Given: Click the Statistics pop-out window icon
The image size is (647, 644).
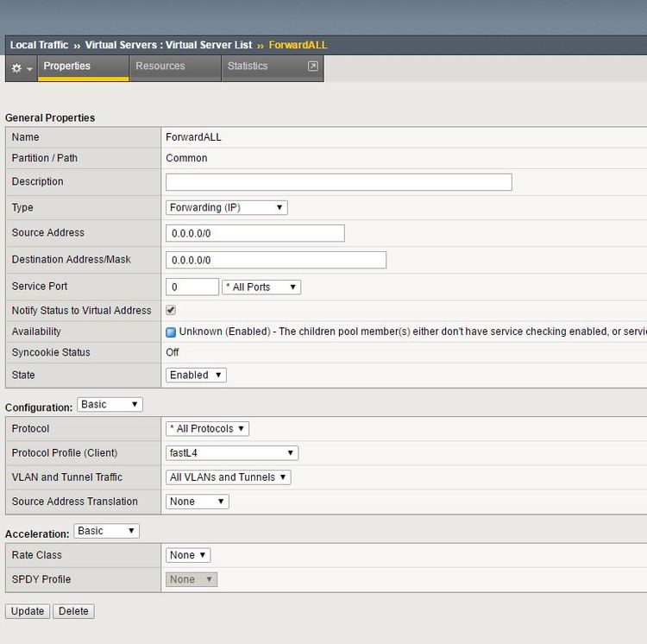Looking at the screenshot, I should 313,66.
